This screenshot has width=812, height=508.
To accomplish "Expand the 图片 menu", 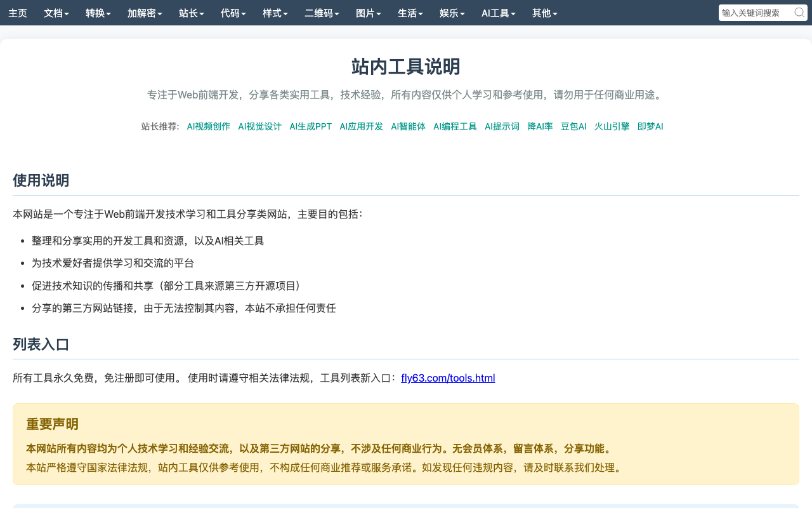I will point(369,13).
